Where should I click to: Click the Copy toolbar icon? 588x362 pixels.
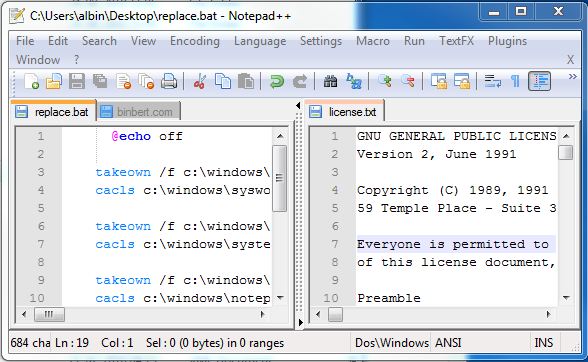[223, 81]
